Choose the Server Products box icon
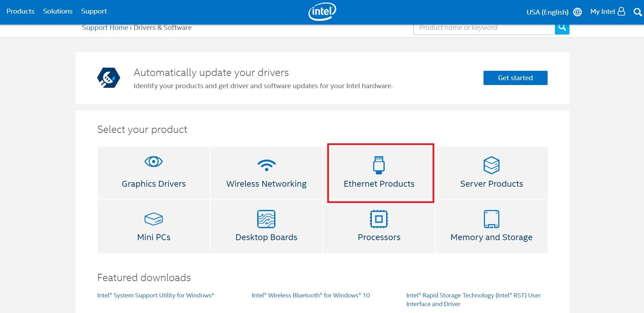Viewport: 644px width, 313px height. tap(491, 165)
